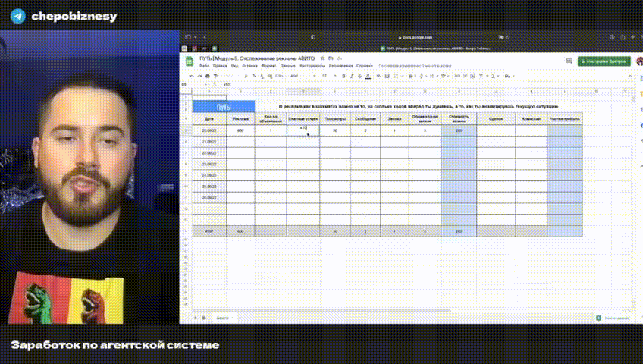Click the Explore button at bottom right
The height and width of the screenshot is (364, 643).
(x=613, y=318)
